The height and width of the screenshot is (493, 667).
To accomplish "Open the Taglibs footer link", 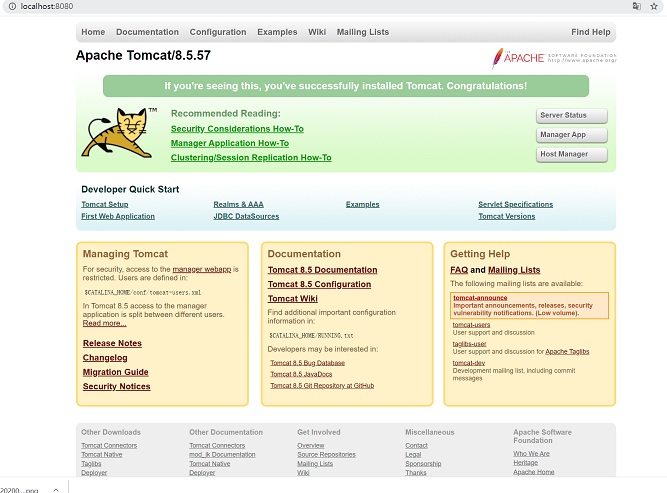I will coord(91,464).
